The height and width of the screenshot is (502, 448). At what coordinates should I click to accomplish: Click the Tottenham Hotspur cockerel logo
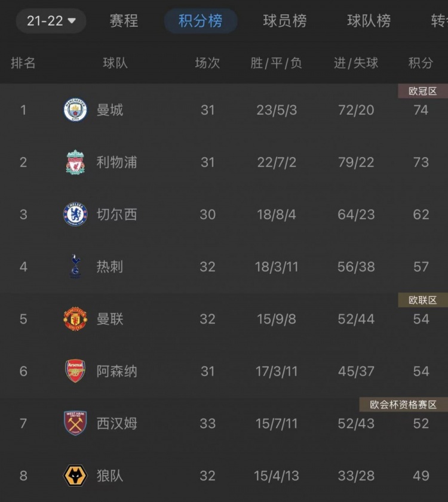75,266
